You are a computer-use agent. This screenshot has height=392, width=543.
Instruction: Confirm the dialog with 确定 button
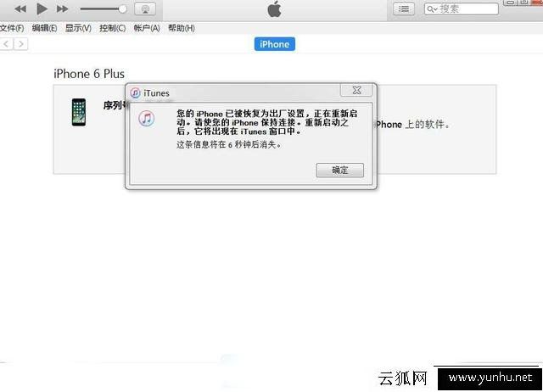click(339, 171)
